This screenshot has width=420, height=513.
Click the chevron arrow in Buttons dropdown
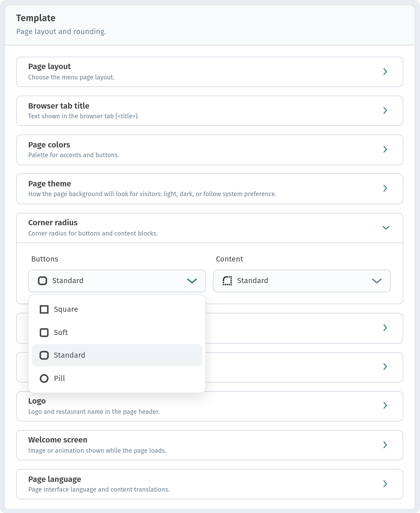pos(192,281)
